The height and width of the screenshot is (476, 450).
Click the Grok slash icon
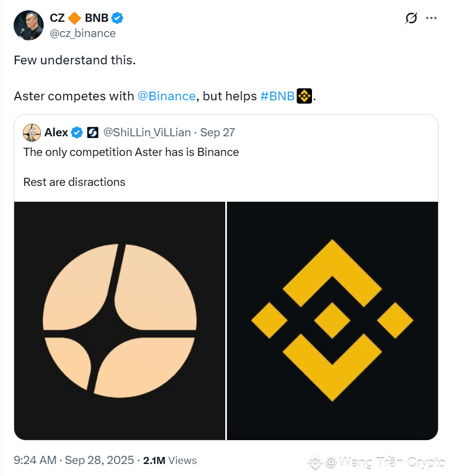(411, 18)
